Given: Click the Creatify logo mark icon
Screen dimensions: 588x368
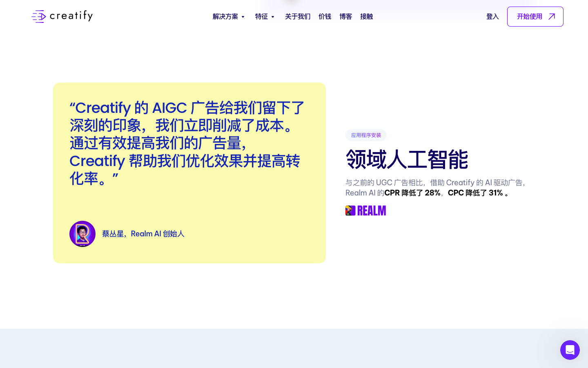Looking at the screenshot, I should (x=39, y=16).
